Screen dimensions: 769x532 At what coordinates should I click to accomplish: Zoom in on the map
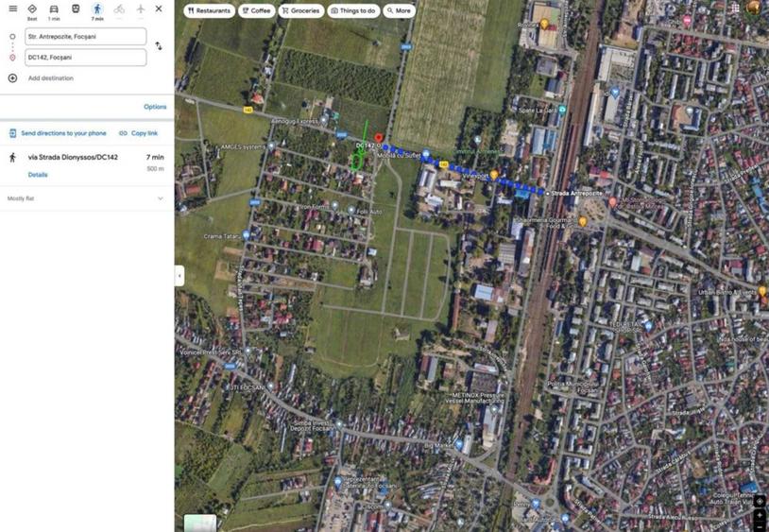click(x=760, y=514)
